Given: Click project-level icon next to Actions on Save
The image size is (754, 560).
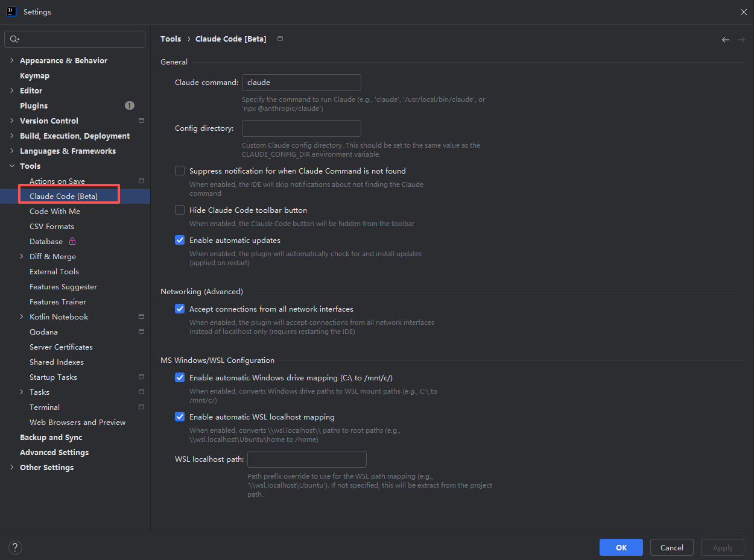Looking at the screenshot, I should coord(141,181).
